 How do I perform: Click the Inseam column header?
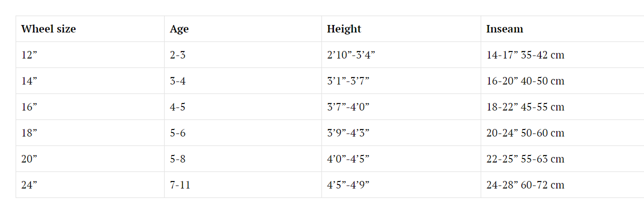click(562, 29)
